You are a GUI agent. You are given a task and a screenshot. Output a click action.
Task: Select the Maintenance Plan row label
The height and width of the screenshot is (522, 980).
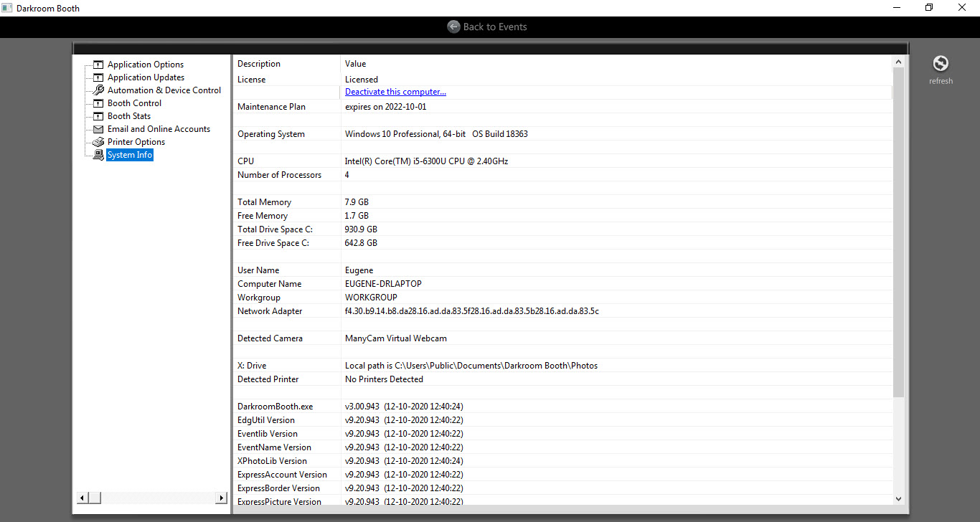(271, 107)
